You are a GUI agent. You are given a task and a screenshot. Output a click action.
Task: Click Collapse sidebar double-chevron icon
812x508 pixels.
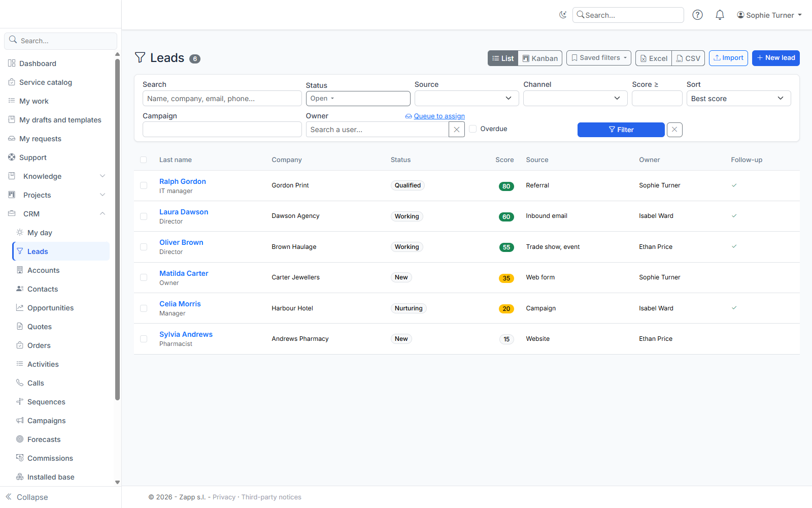pos(9,497)
